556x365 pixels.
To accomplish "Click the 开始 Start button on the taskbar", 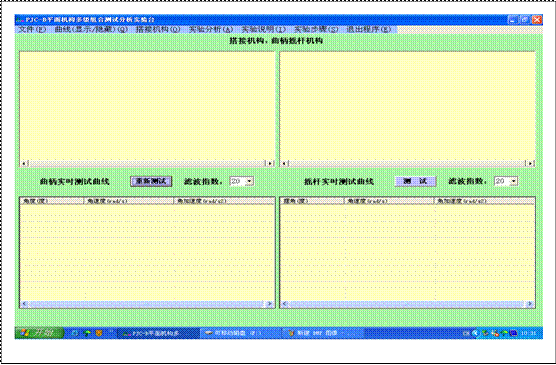I will click(x=39, y=333).
